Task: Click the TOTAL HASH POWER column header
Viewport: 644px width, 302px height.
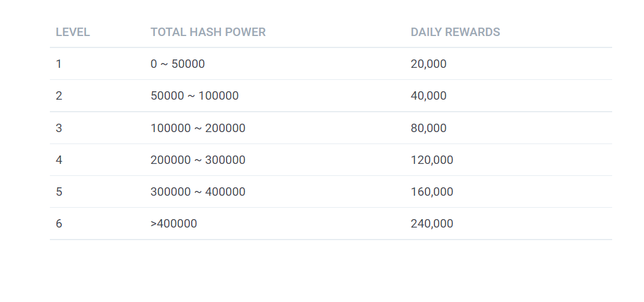Action: (208, 32)
